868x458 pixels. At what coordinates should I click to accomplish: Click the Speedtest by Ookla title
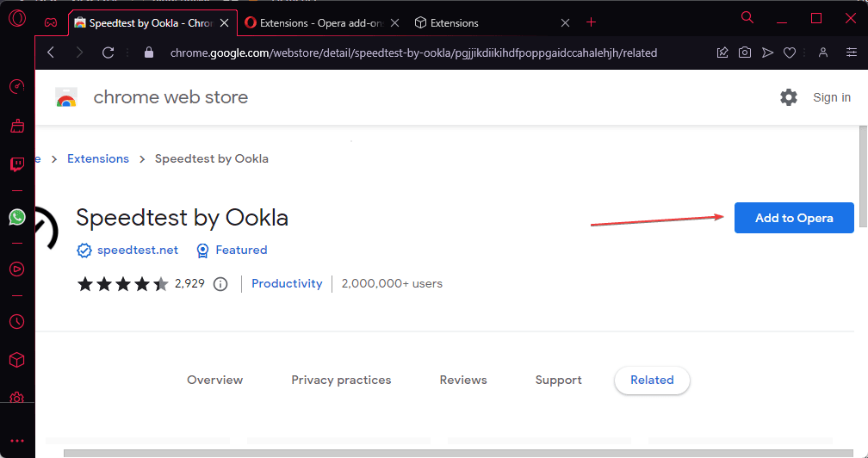[x=183, y=218]
